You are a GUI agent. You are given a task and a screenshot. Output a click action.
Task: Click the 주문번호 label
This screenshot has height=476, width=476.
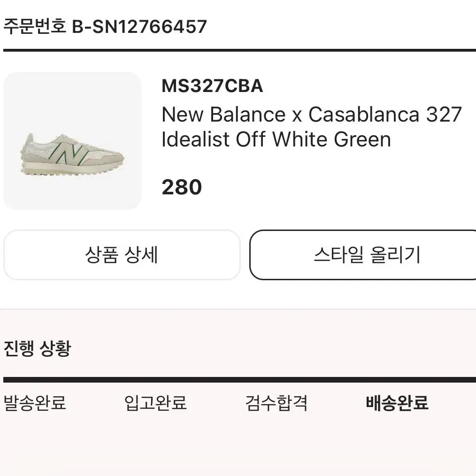35,26
